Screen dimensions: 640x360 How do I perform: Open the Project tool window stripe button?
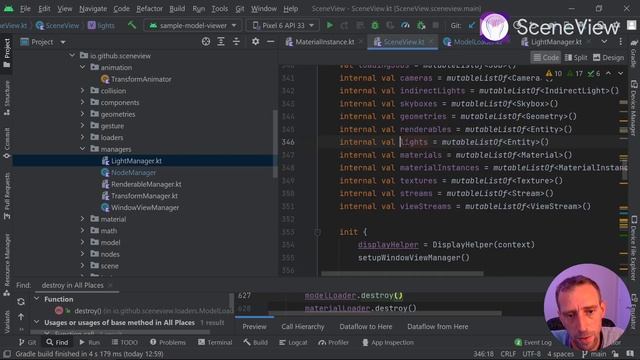7,53
